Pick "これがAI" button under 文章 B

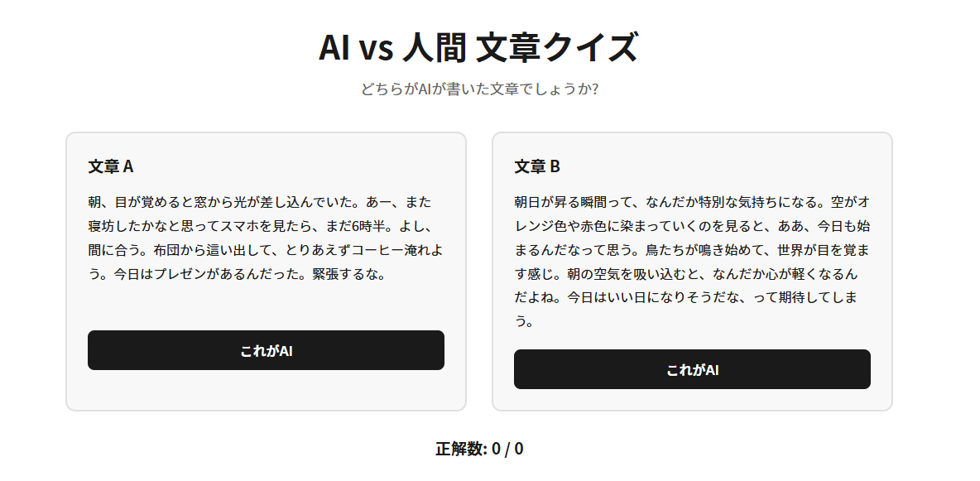pos(692,369)
